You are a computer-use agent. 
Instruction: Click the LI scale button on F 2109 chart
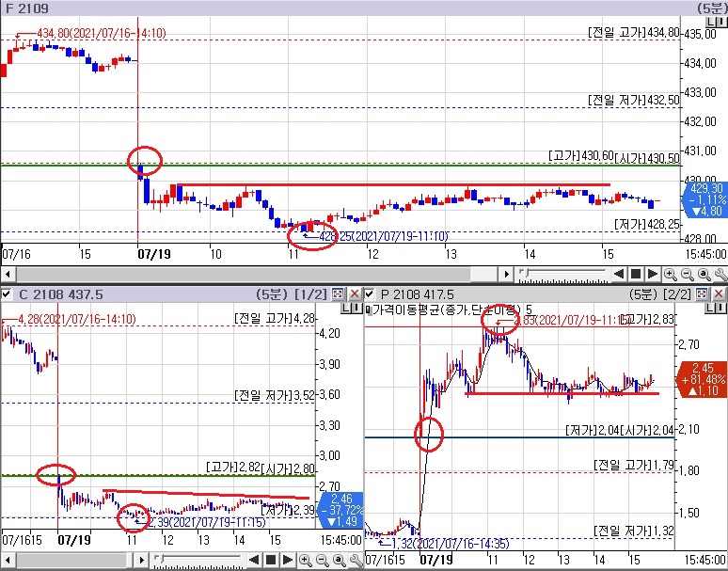[716, 22]
